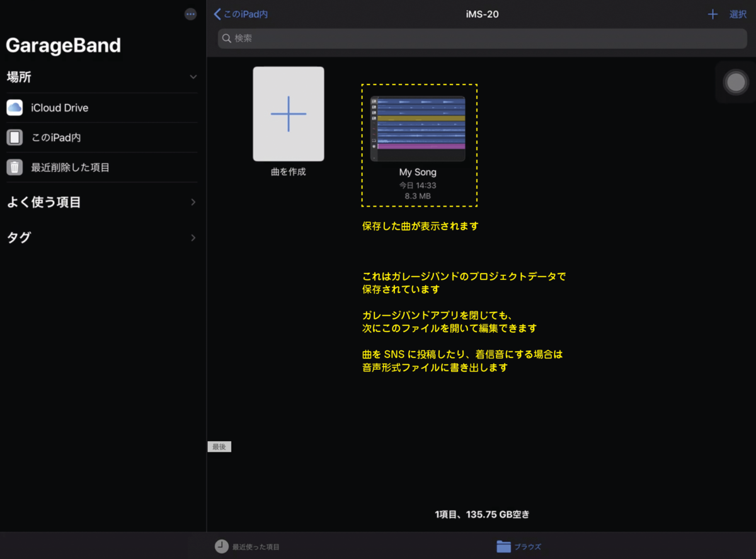
Task: Switch to ブラウズ tab
Action: pos(518,546)
